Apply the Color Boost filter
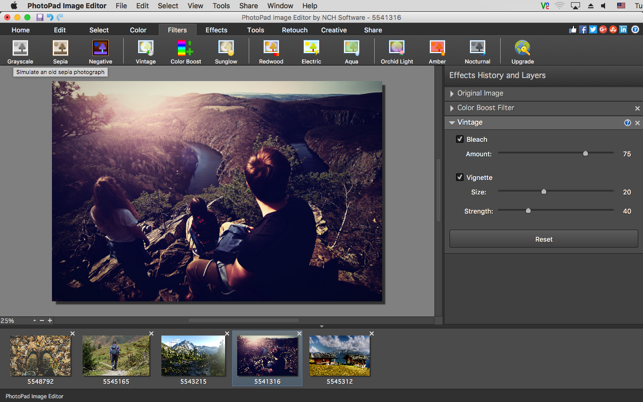Screen dimensions: 643x402 [x=186, y=52]
